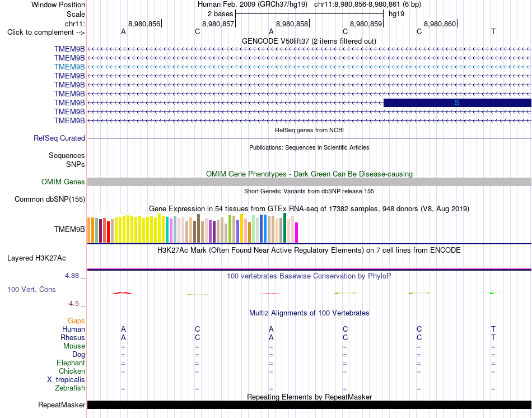532x418 pixels.
Task: Click the black RepeatMasker bar
Action: point(309,405)
